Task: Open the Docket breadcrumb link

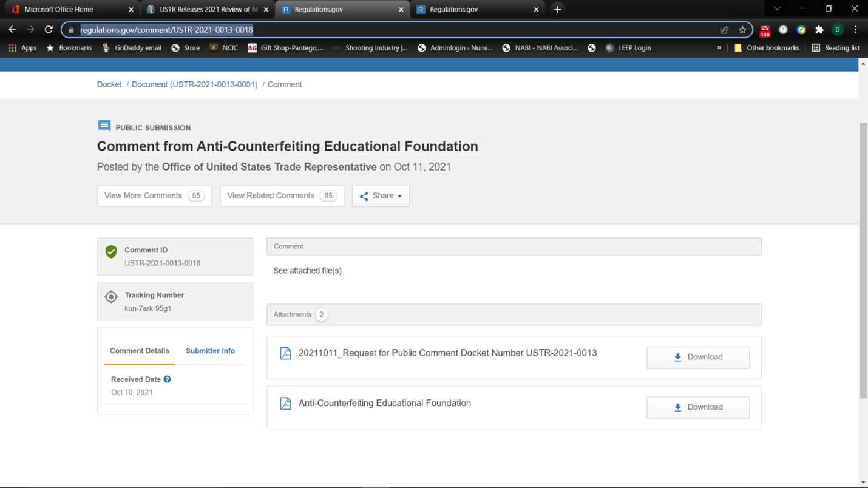Action: click(x=109, y=84)
